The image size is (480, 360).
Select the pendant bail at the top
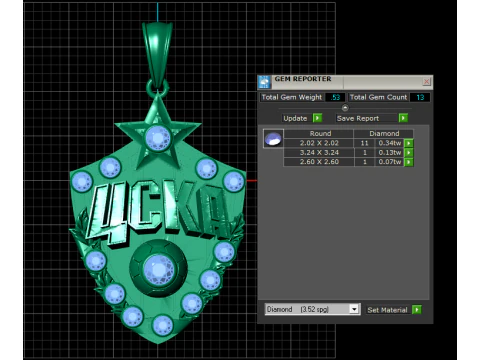click(157, 55)
